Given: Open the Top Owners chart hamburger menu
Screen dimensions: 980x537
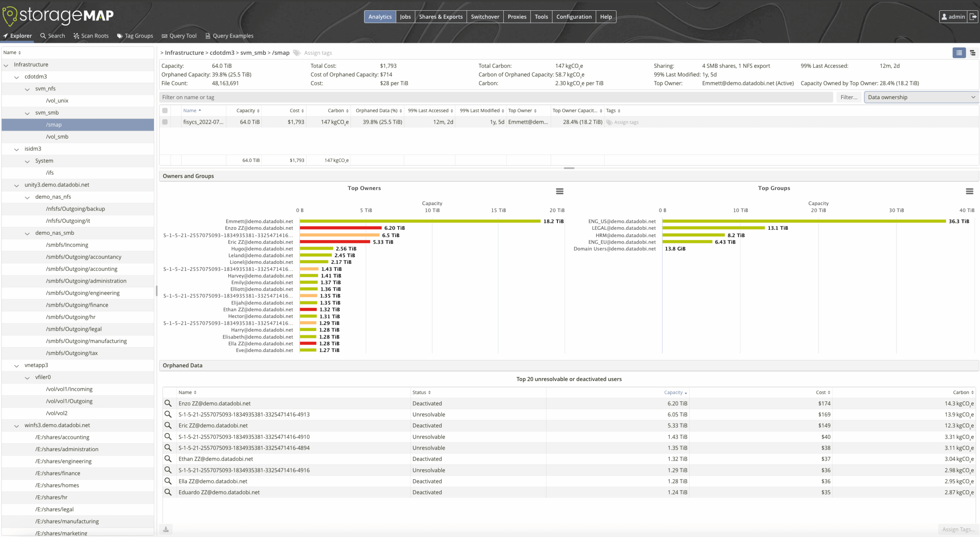Looking at the screenshot, I should coord(559,191).
